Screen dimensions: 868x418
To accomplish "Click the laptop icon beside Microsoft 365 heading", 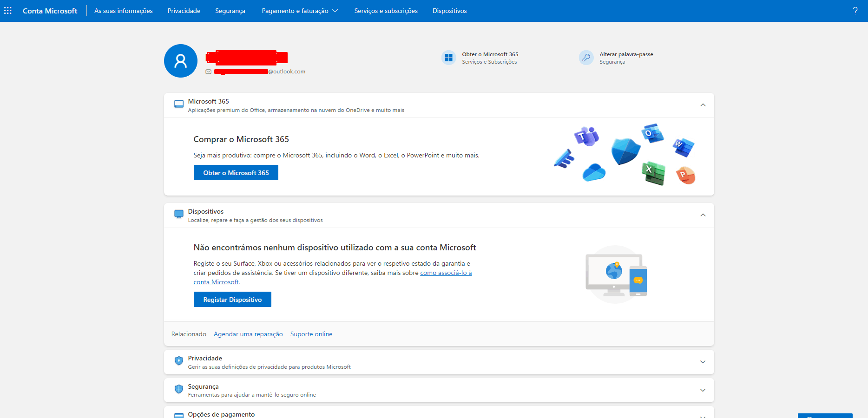I will pos(179,104).
